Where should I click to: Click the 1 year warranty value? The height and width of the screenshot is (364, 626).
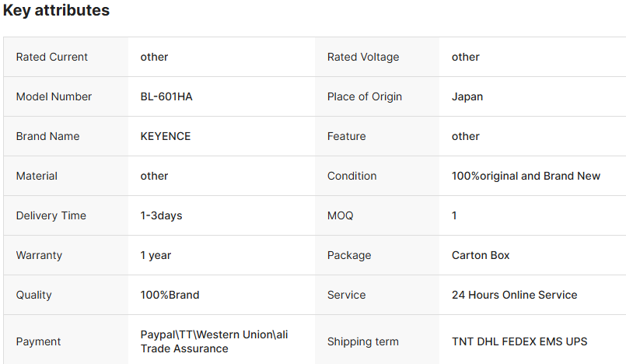(156, 255)
